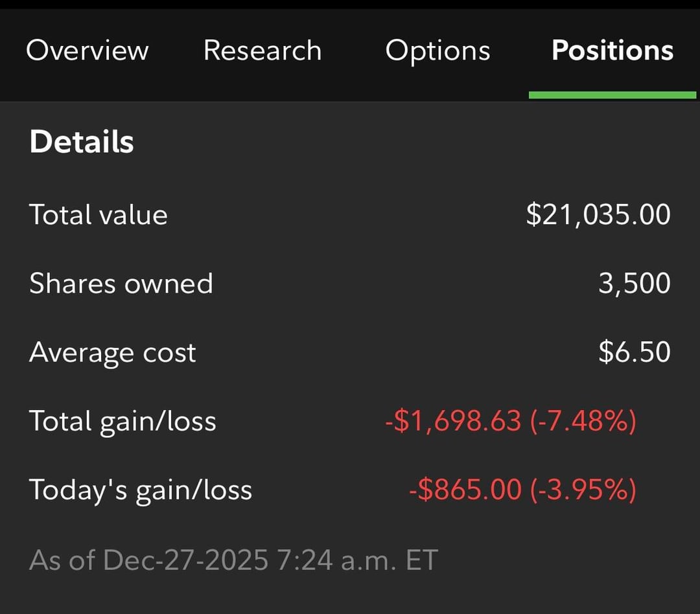Click the -3.95% today's loss percentage
The height and width of the screenshot is (614, 700).
coord(583,490)
